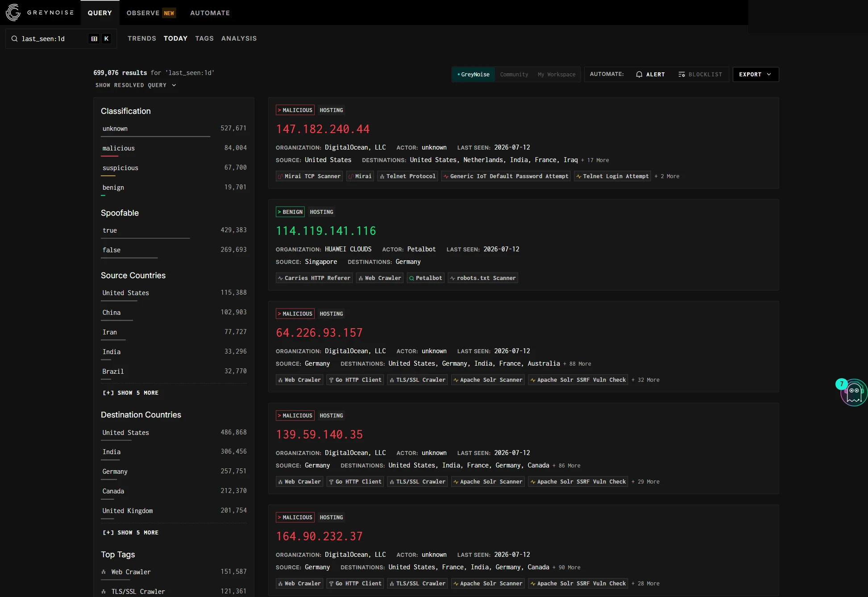
Task: Expand + 17 More destinations on 147.182.240.44
Action: 595,160
